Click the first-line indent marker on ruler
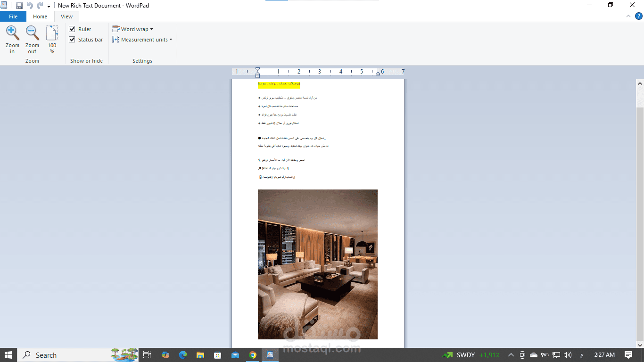This screenshot has width=644, height=362. pyautogui.click(x=257, y=70)
